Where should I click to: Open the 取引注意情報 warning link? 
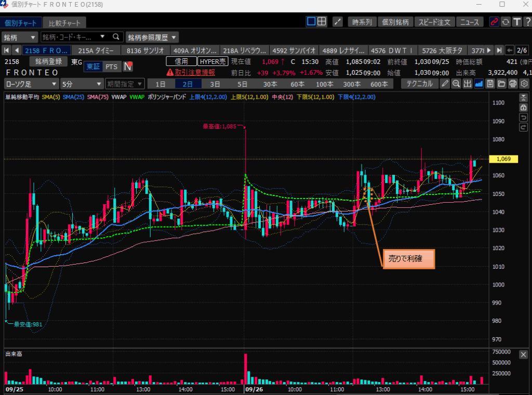190,72
